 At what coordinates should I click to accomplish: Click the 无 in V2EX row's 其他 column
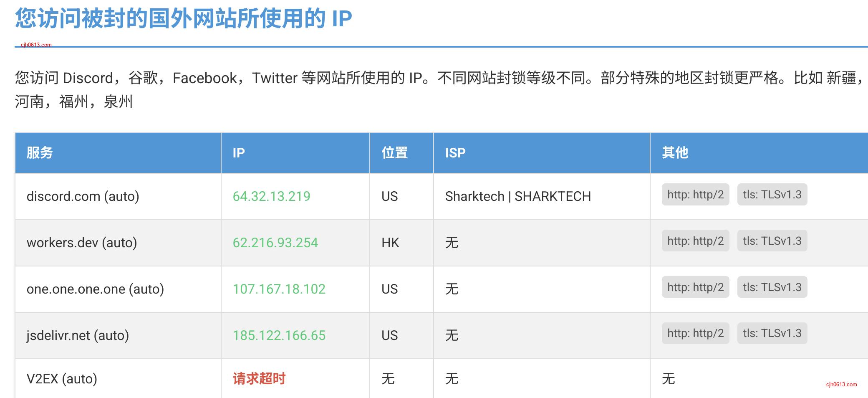668,379
